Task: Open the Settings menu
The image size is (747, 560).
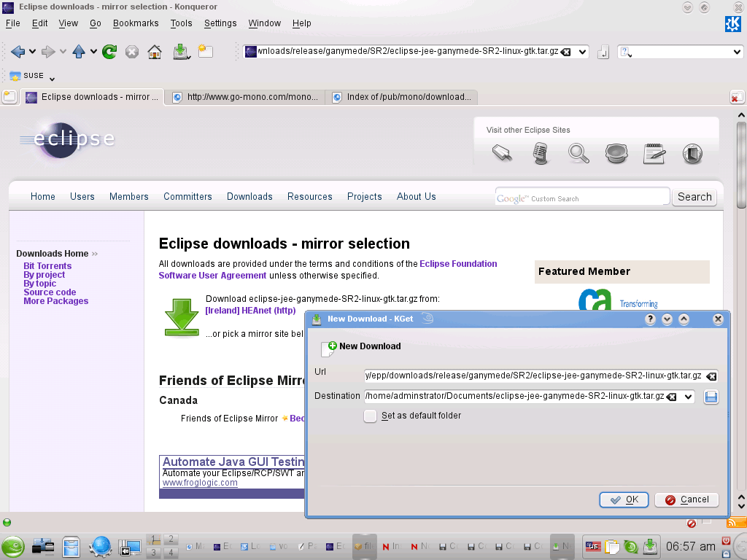Action: pos(220,23)
